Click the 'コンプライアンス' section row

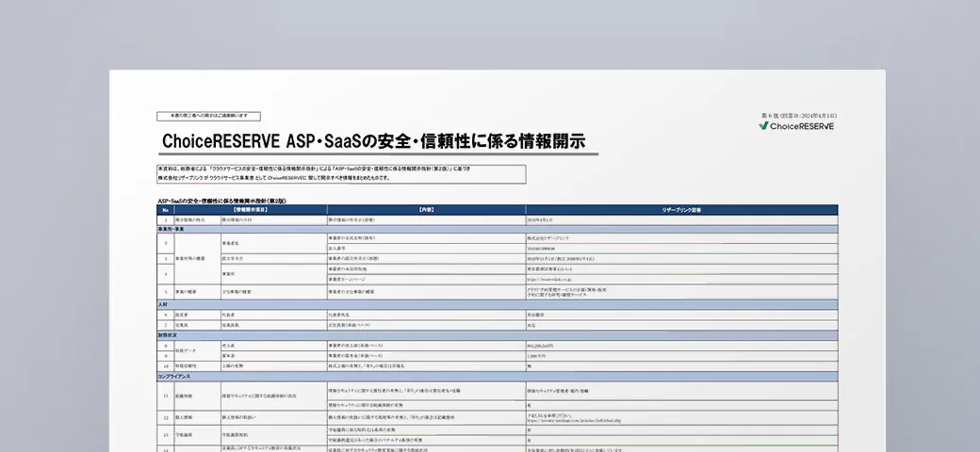[x=498, y=377]
